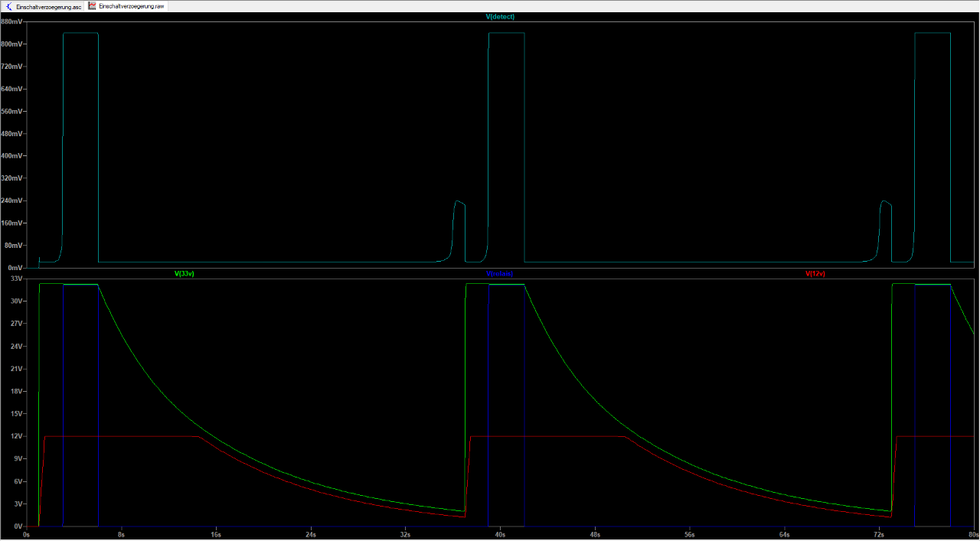Select the red V(12v) trace label

pos(815,273)
